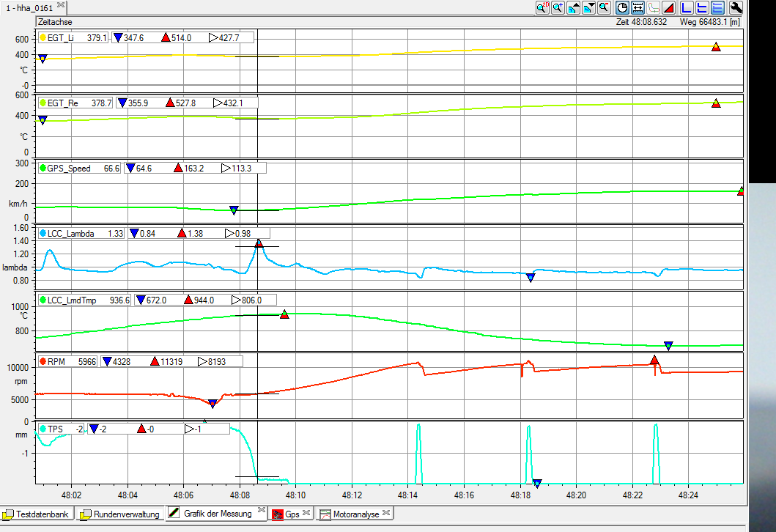This screenshot has height=532, width=776.
Task: Click the RPM maximum marker on graph
Action: 654,360
